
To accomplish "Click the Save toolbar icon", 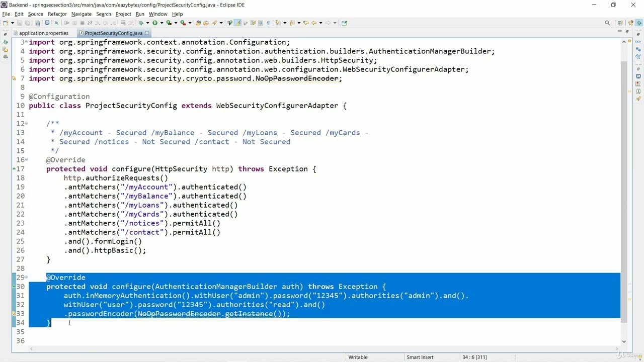I will coord(19,23).
